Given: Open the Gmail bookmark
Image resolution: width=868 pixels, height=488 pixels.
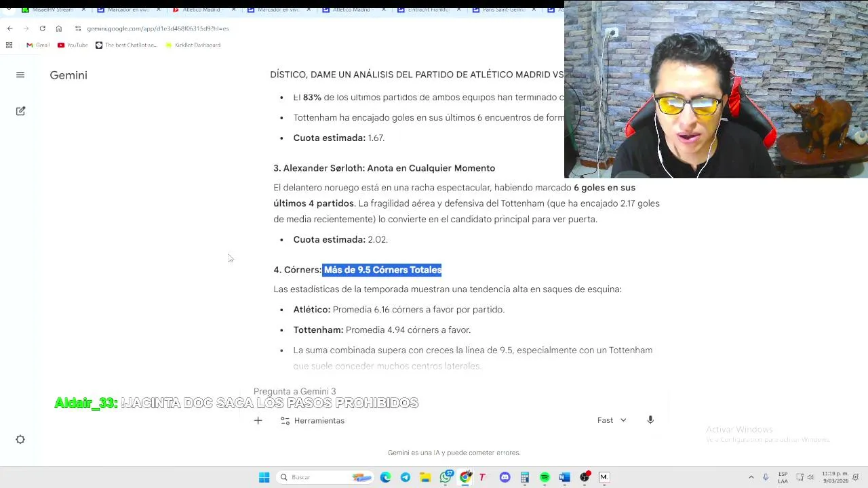Looking at the screenshot, I should (x=38, y=45).
